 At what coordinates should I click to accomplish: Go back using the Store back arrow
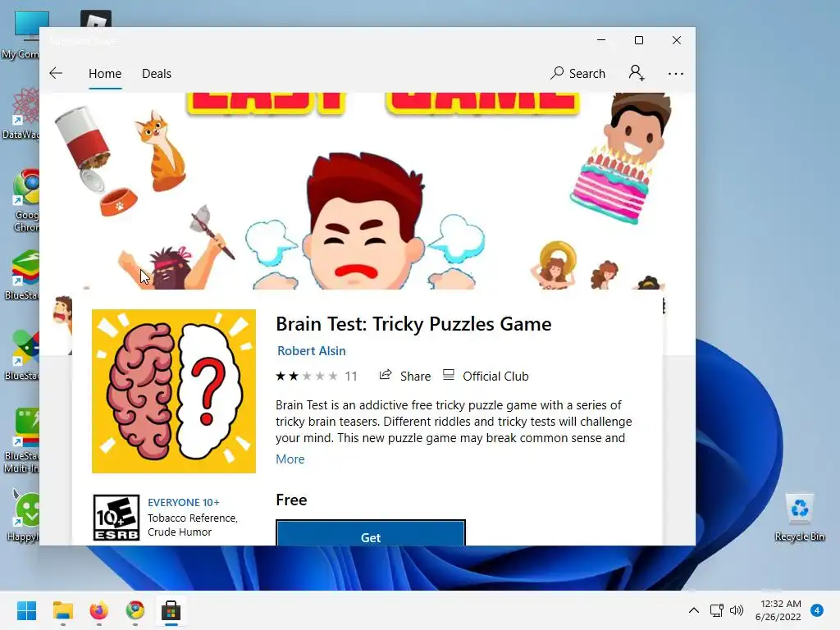pyautogui.click(x=56, y=73)
